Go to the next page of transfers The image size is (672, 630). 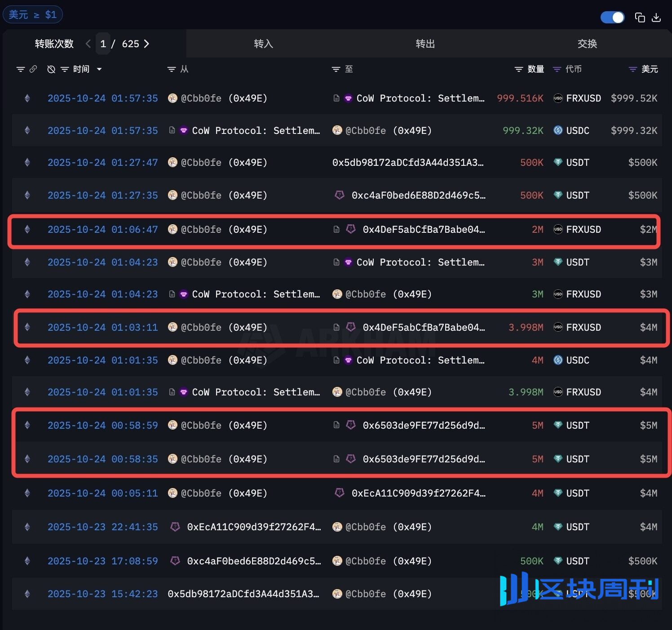pos(146,44)
